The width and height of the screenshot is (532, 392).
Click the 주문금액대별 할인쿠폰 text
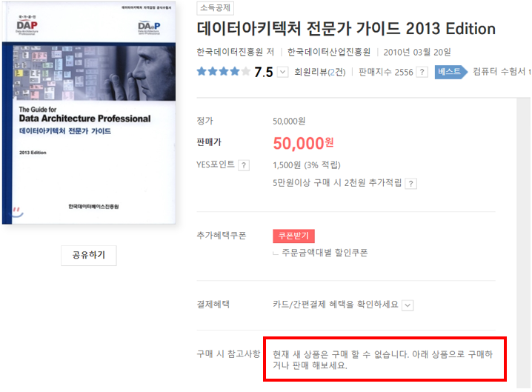coord(325,253)
